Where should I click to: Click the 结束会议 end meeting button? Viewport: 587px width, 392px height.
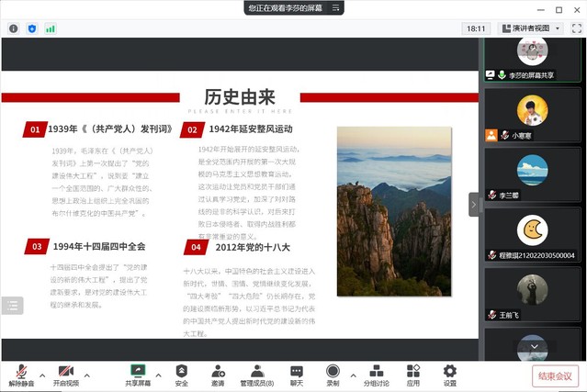point(555,375)
